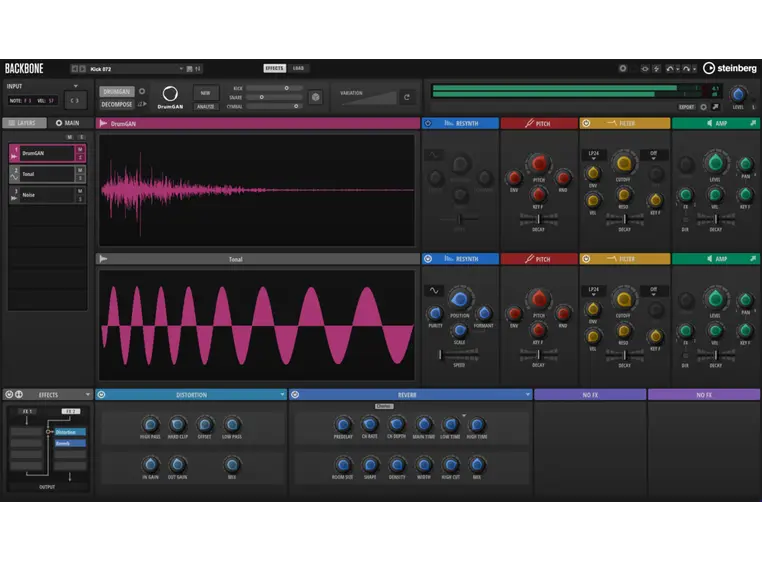Click the Export button
This screenshot has height=562, width=762.
click(687, 107)
